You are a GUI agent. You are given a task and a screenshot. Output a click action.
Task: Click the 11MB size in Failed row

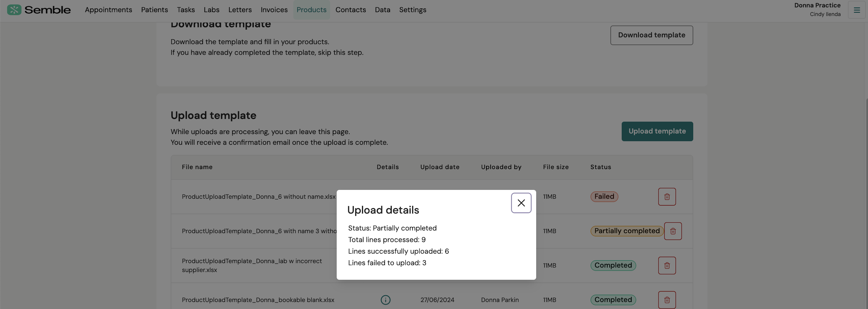pos(549,196)
